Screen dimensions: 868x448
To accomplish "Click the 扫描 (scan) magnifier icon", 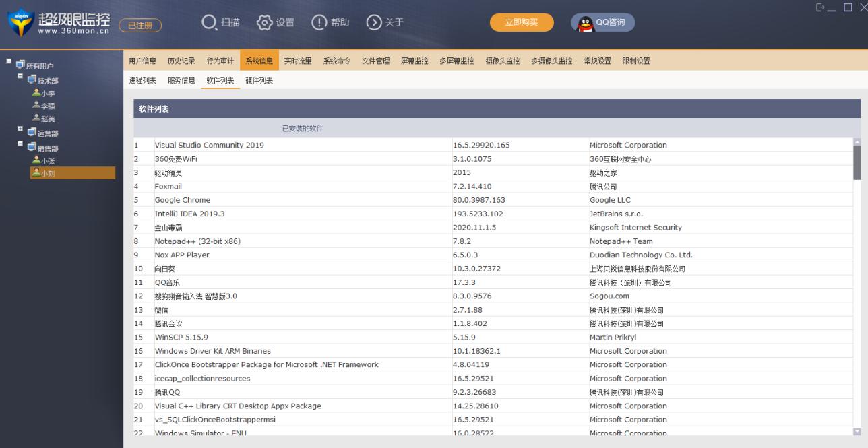I will pyautogui.click(x=210, y=23).
